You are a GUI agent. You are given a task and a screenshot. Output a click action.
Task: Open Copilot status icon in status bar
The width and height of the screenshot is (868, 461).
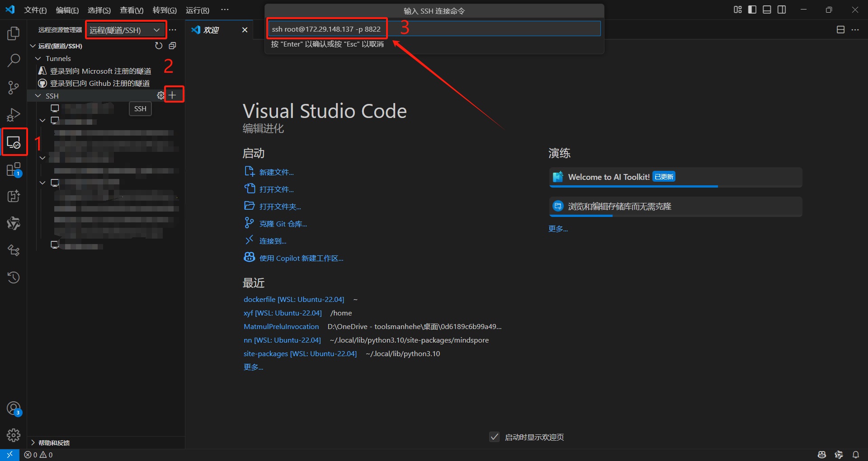822,455
